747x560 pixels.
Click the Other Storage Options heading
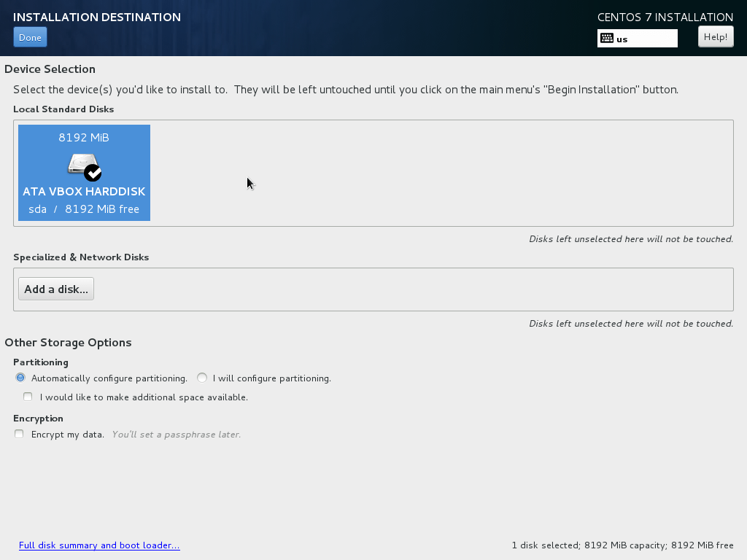point(68,343)
